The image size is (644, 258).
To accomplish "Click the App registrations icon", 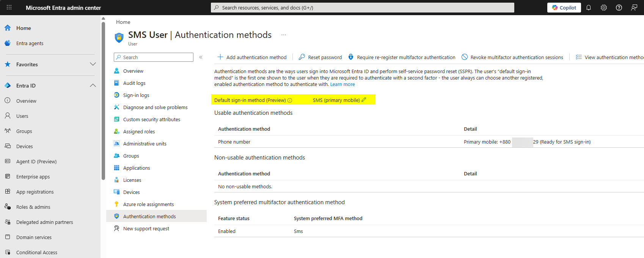I will point(8,191).
